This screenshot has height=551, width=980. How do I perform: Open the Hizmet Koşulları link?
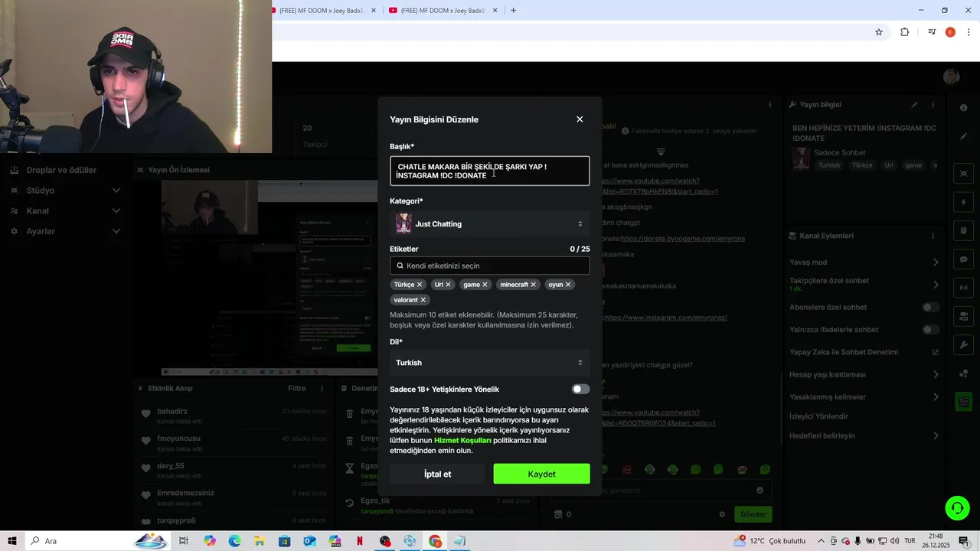point(462,441)
